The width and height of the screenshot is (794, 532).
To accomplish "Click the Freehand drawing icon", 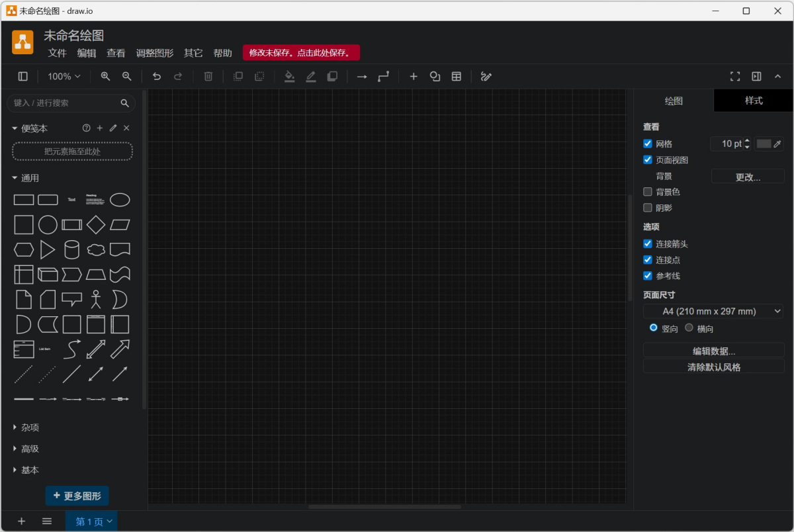I will (x=486, y=76).
